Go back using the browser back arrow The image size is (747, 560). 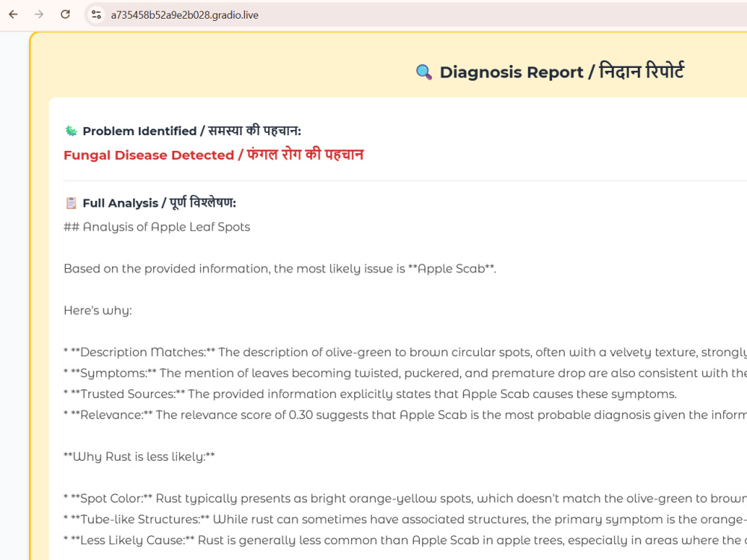13,15
